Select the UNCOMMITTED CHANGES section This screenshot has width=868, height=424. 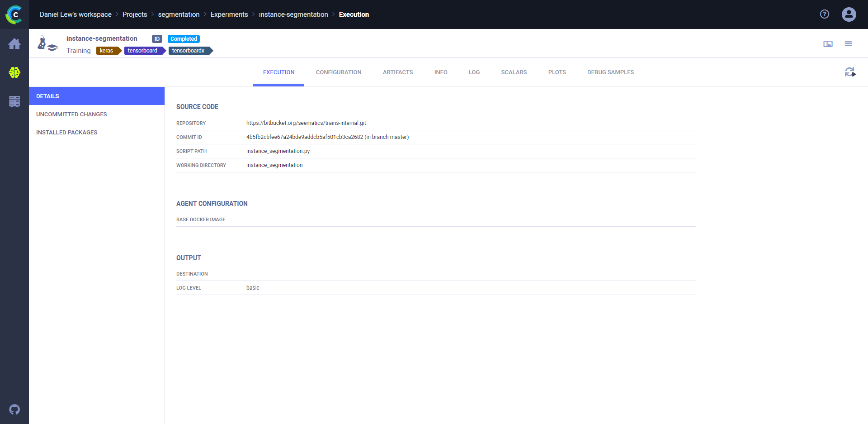point(71,114)
